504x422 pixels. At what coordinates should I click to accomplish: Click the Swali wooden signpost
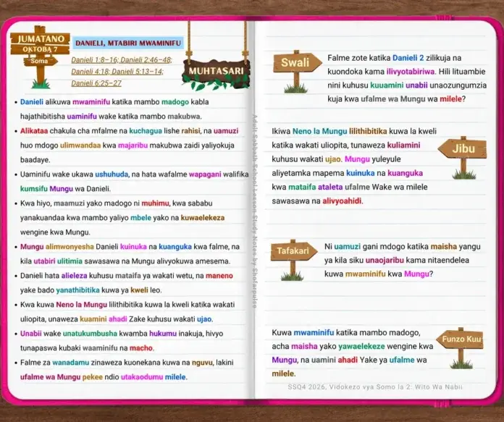[298, 71]
